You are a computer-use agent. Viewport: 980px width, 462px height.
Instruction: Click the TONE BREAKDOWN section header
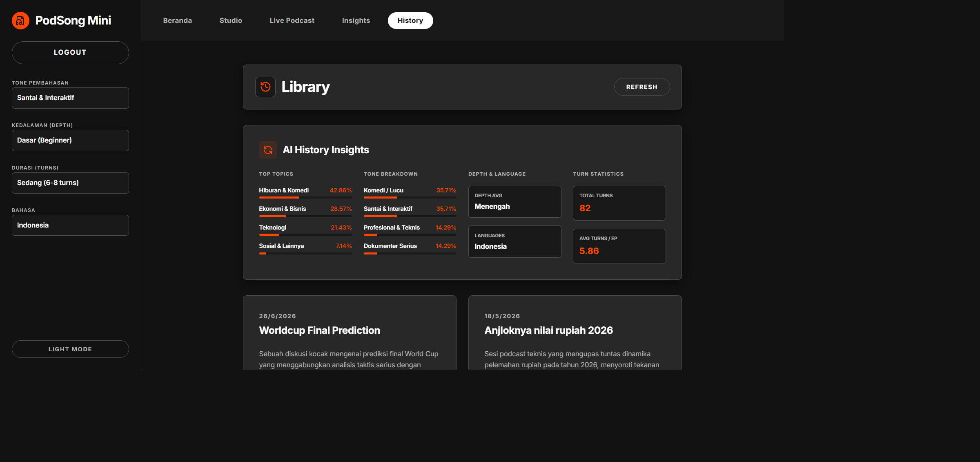pyautogui.click(x=391, y=174)
